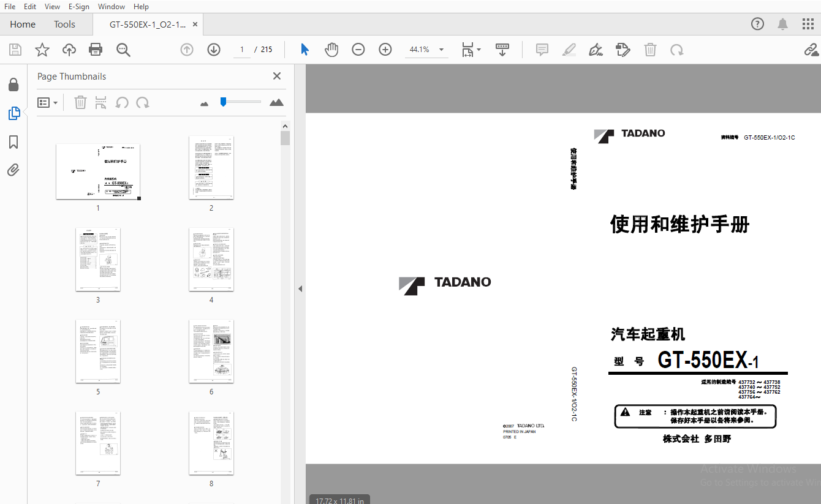Viewport: 821px width, 504px height.
Task: Close the Page Thumbnails panel
Action: (277, 76)
